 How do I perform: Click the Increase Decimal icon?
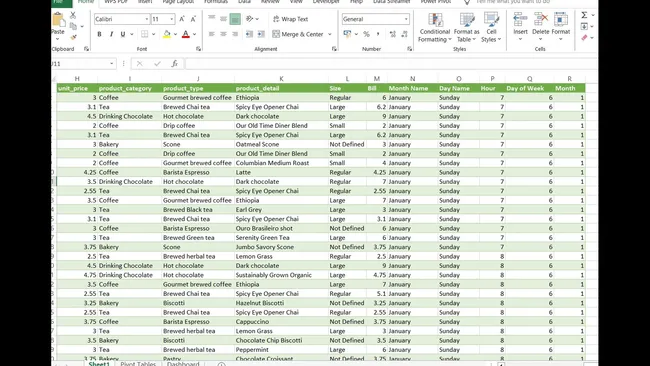tap(393, 34)
